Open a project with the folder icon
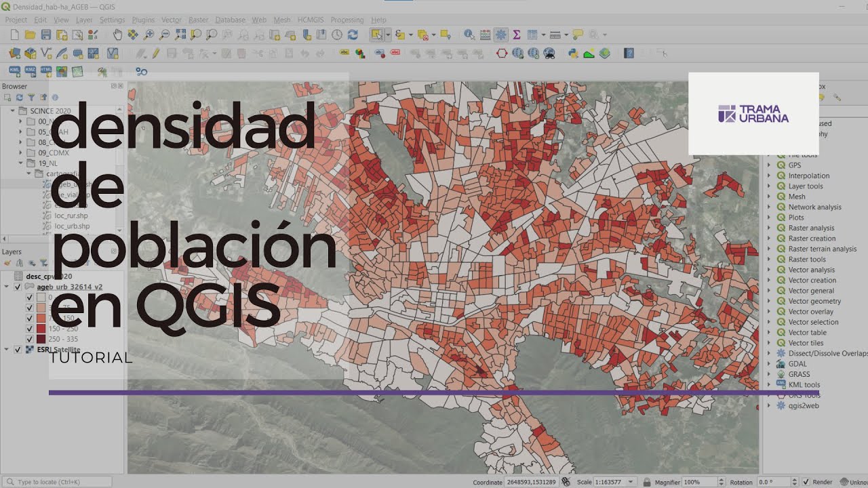The height and width of the screenshot is (488, 868). [30, 35]
